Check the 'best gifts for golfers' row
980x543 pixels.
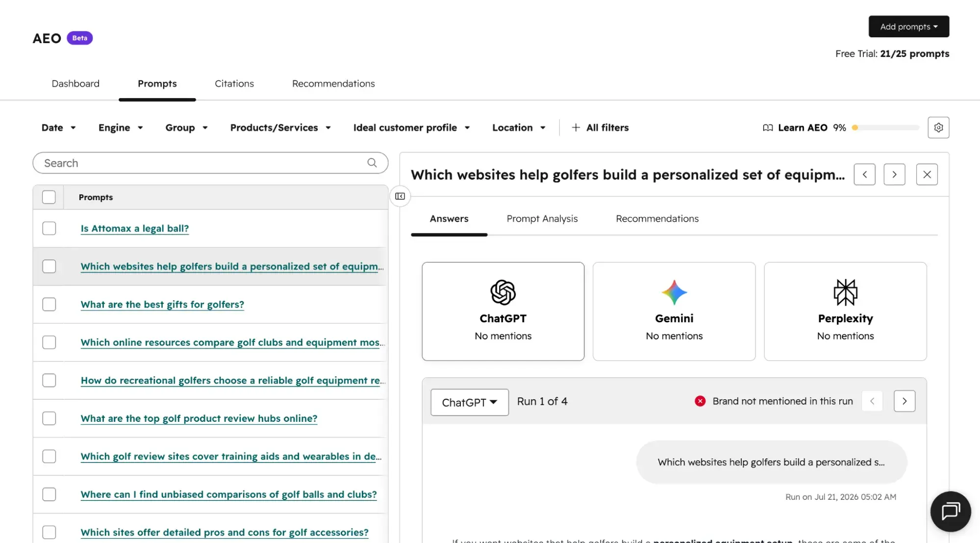click(49, 305)
